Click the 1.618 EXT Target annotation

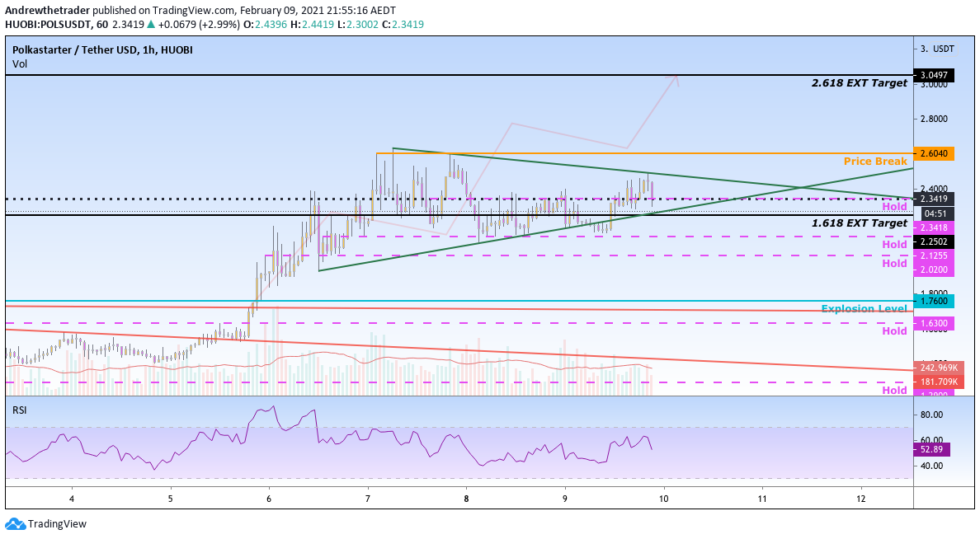(860, 223)
